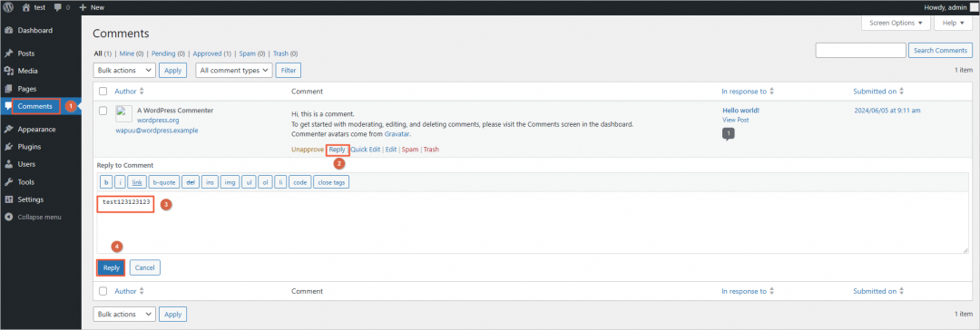Click the Dashboard gauge icon
The height and width of the screenshot is (330, 980).
9,31
